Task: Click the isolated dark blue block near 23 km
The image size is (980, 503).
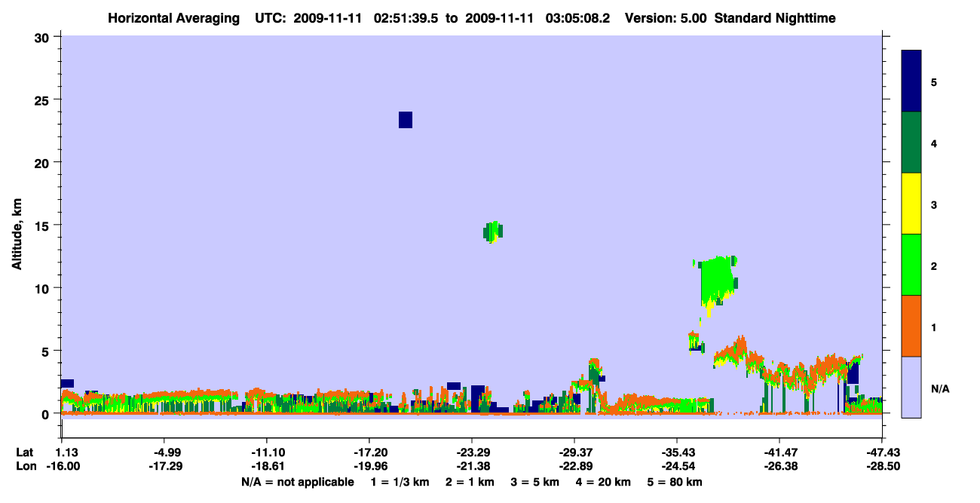Action: [406, 120]
